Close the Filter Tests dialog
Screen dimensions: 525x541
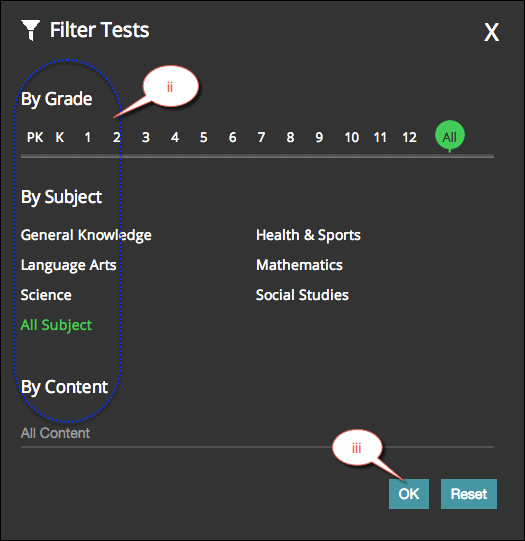(491, 32)
